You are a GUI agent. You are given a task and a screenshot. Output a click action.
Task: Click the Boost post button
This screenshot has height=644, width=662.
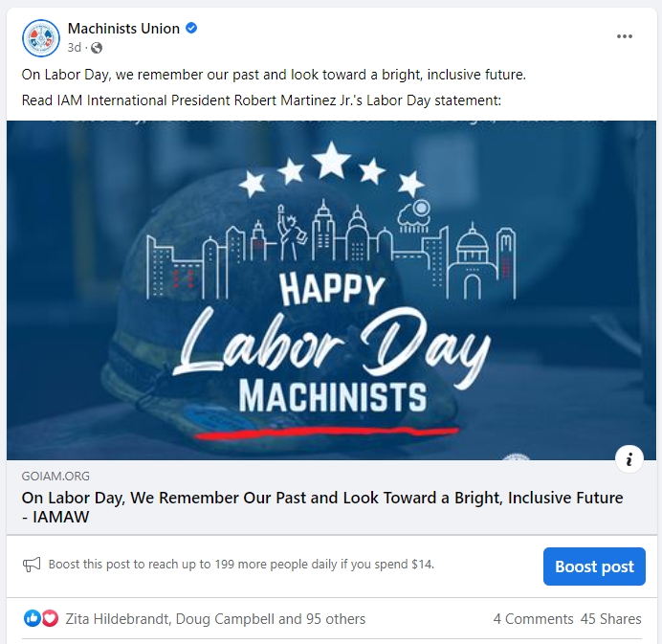pyautogui.click(x=594, y=566)
